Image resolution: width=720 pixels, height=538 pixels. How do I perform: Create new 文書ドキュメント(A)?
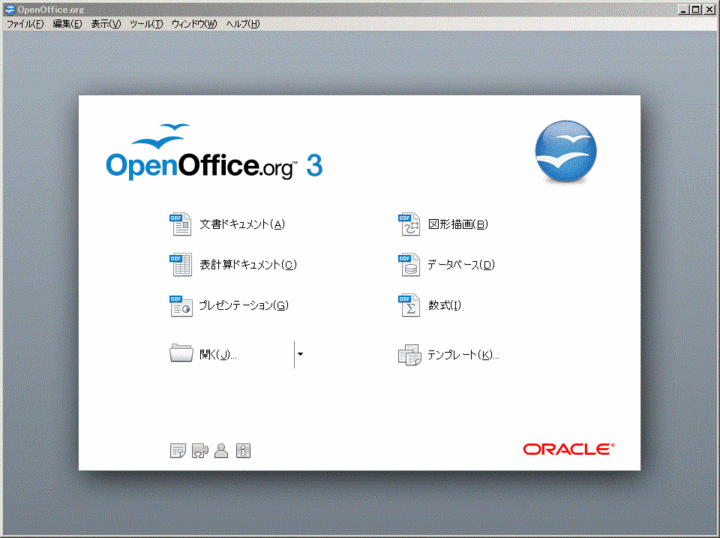[242, 224]
